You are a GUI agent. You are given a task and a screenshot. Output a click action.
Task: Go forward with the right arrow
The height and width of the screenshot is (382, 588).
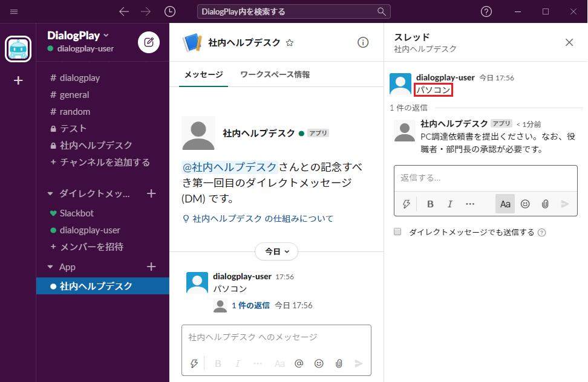146,11
